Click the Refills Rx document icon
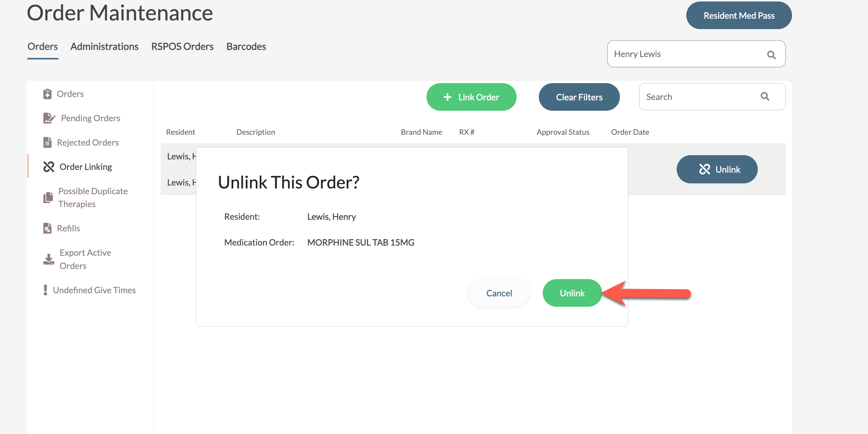 click(47, 228)
